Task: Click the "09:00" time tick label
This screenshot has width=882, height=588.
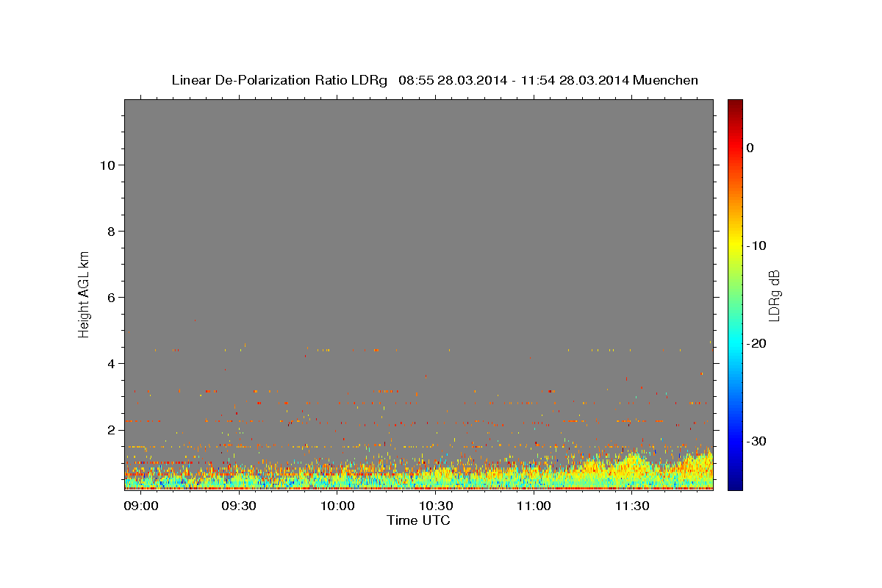Action: coord(140,506)
